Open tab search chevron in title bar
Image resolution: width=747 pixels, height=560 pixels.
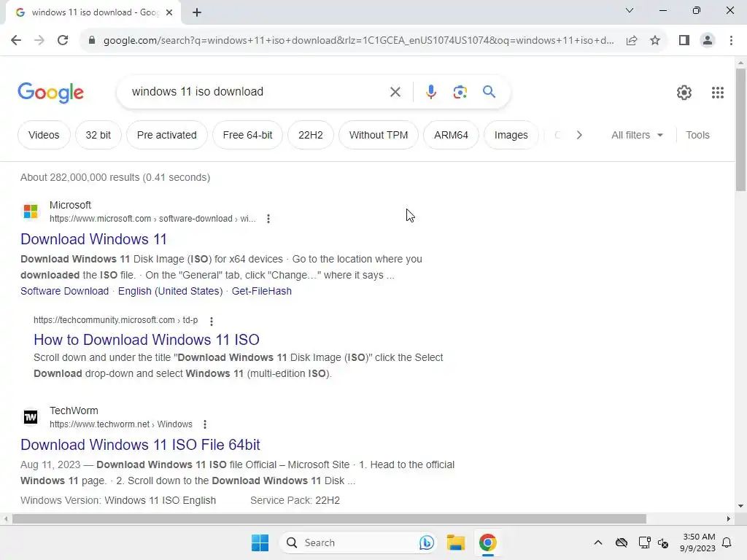630,10
